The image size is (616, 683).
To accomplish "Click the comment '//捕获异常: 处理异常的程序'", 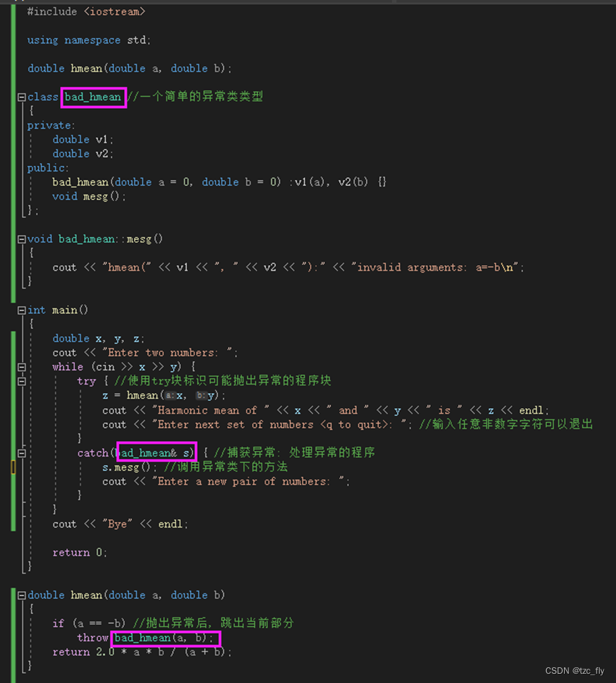I will point(295,452).
